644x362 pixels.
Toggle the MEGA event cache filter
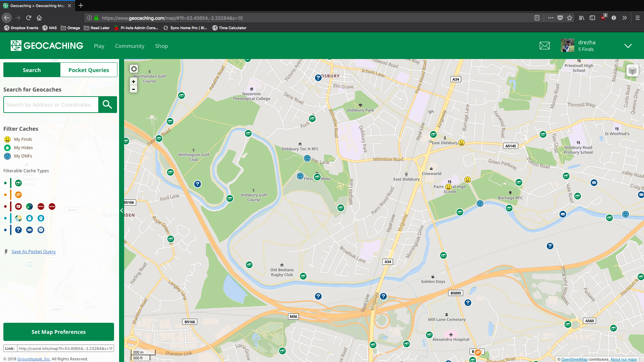(x=41, y=206)
